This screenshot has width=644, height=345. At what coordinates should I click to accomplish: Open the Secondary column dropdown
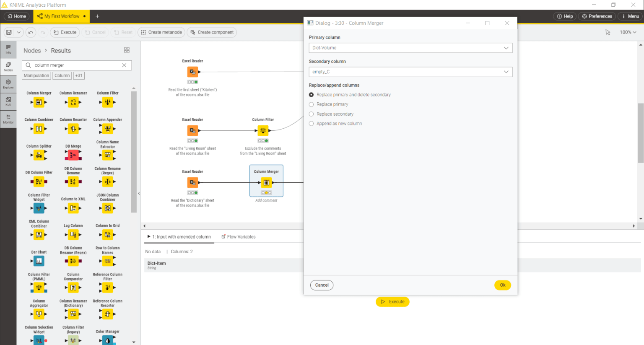tap(410, 72)
